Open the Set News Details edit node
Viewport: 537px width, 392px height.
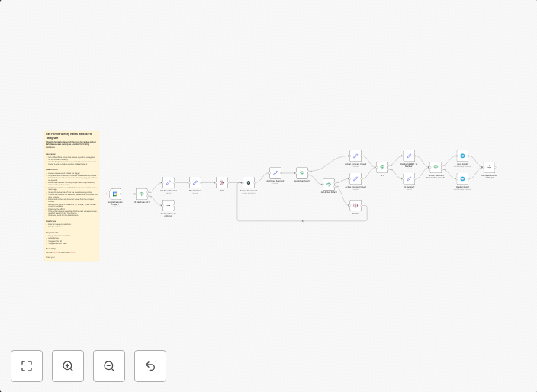point(169,183)
